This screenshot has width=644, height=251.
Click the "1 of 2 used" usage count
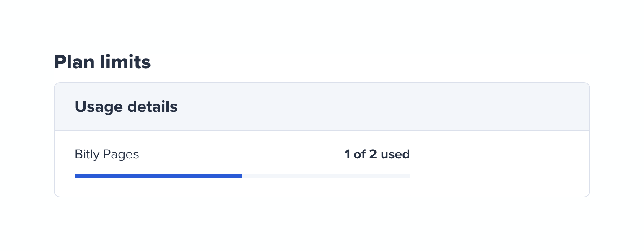377,154
